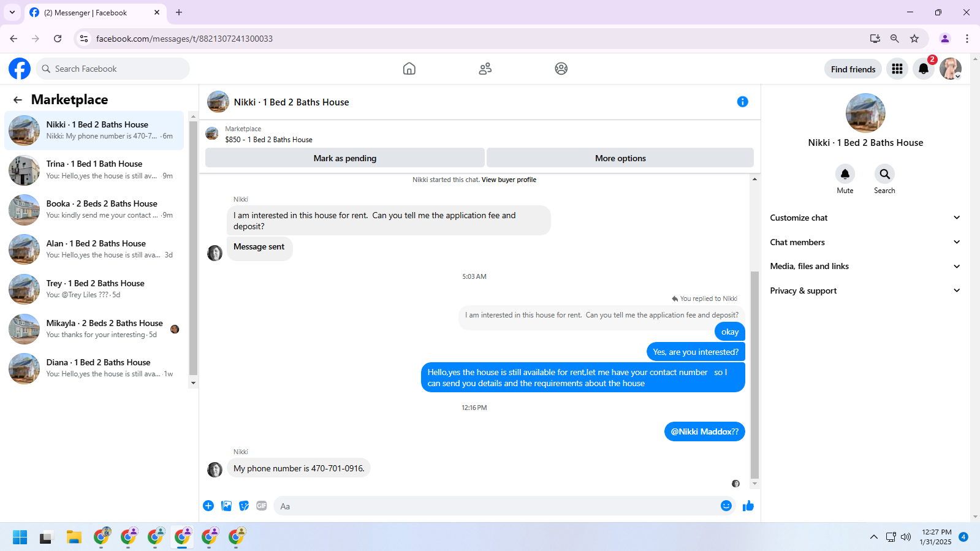Click the Find friends button
This screenshot has width=980, height=551.
pos(853,69)
